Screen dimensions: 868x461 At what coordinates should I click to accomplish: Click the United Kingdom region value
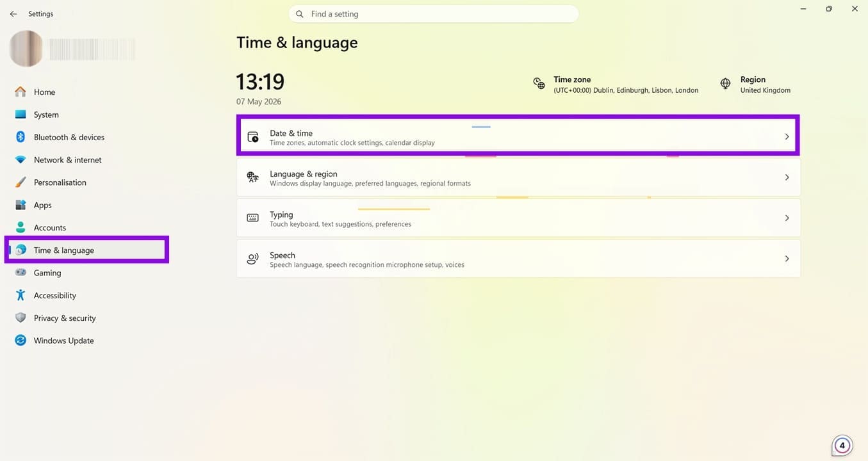(766, 90)
